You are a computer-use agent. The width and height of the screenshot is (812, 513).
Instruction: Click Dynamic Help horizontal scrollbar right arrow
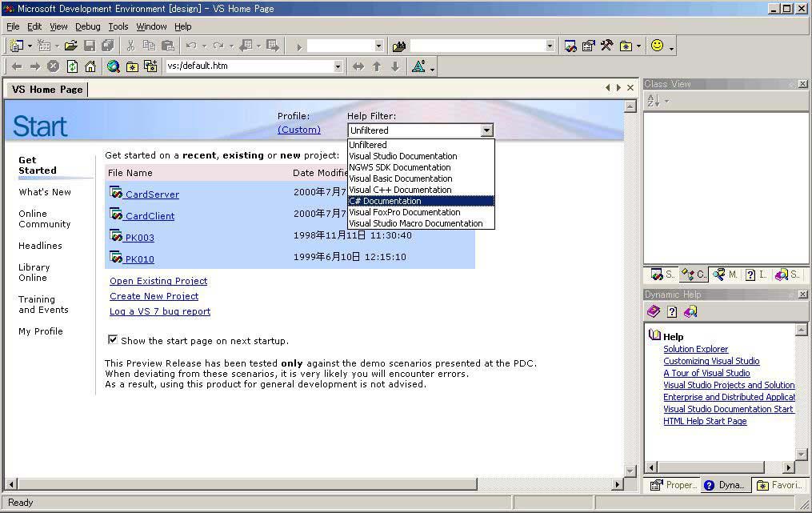click(x=788, y=467)
